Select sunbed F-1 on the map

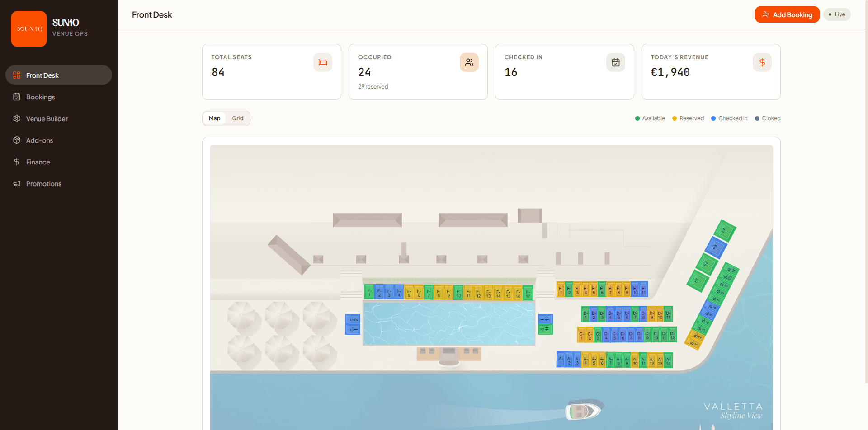[x=369, y=292]
